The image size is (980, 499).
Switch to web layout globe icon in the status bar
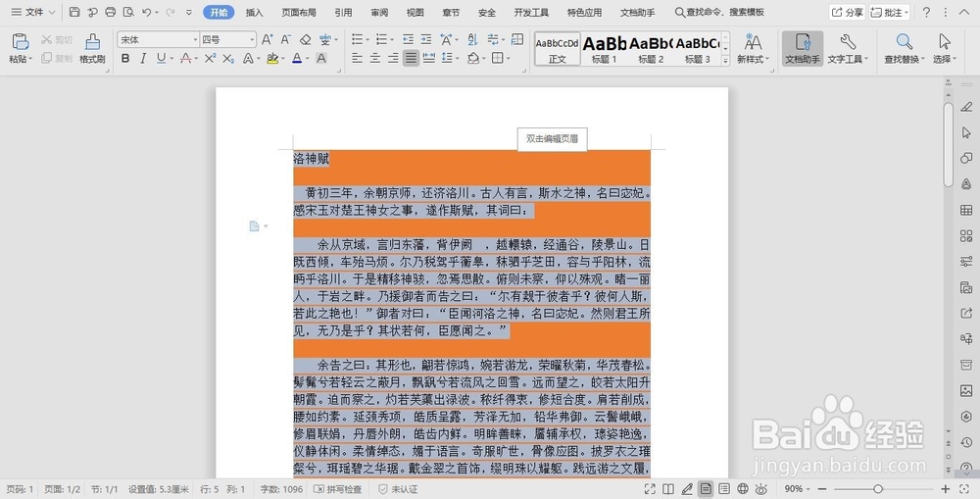click(x=743, y=489)
